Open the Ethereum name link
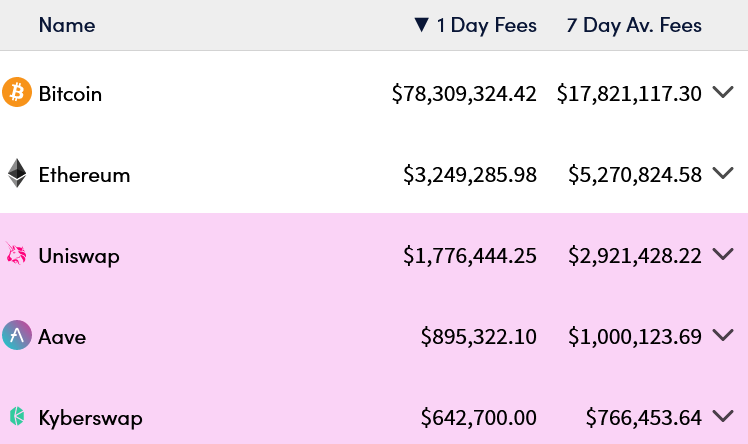This screenshot has width=748, height=444. [84, 175]
